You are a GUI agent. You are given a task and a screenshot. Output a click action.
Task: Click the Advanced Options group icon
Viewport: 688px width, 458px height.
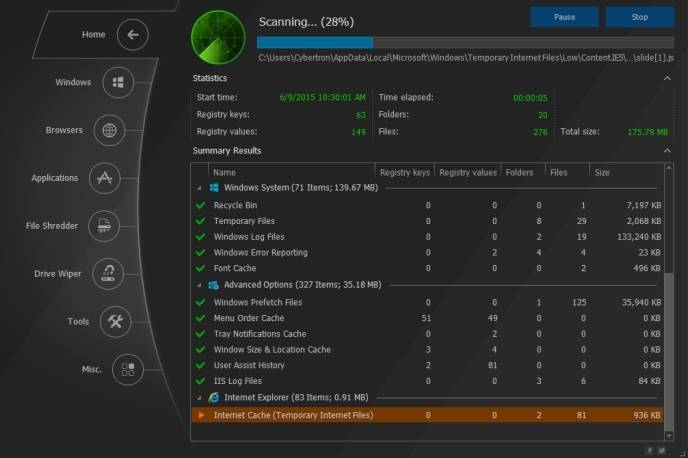point(214,285)
